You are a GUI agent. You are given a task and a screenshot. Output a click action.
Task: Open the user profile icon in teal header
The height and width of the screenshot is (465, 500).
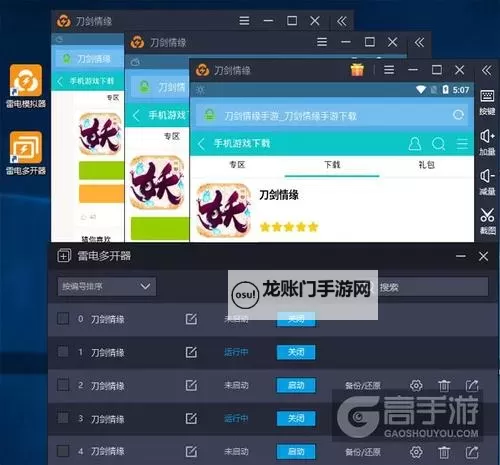415,144
